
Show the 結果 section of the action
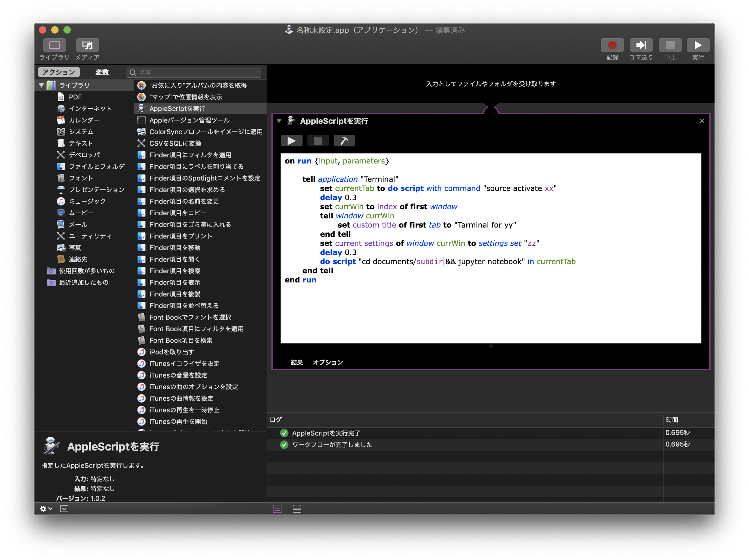(x=297, y=362)
